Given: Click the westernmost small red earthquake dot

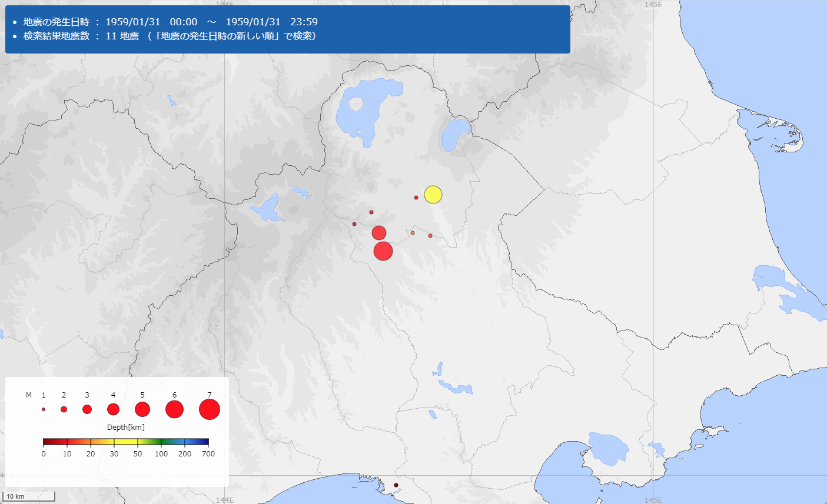Looking at the screenshot, I should 354,224.
